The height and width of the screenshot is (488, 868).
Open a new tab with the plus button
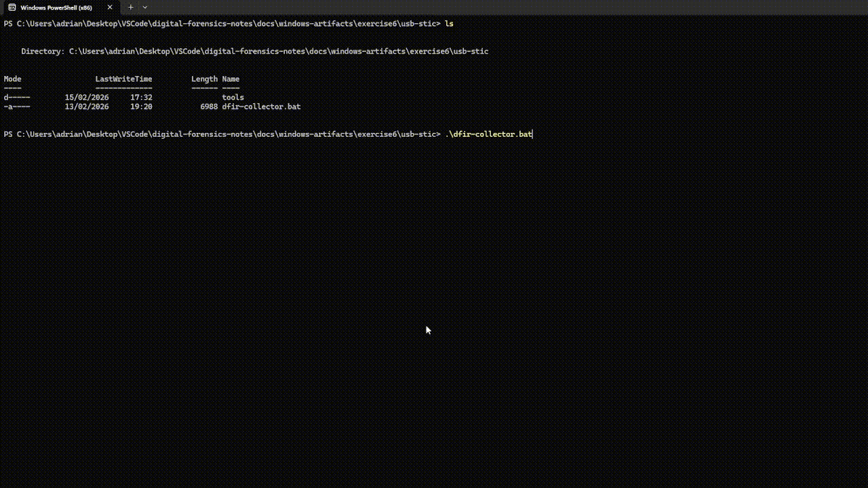pyautogui.click(x=131, y=7)
